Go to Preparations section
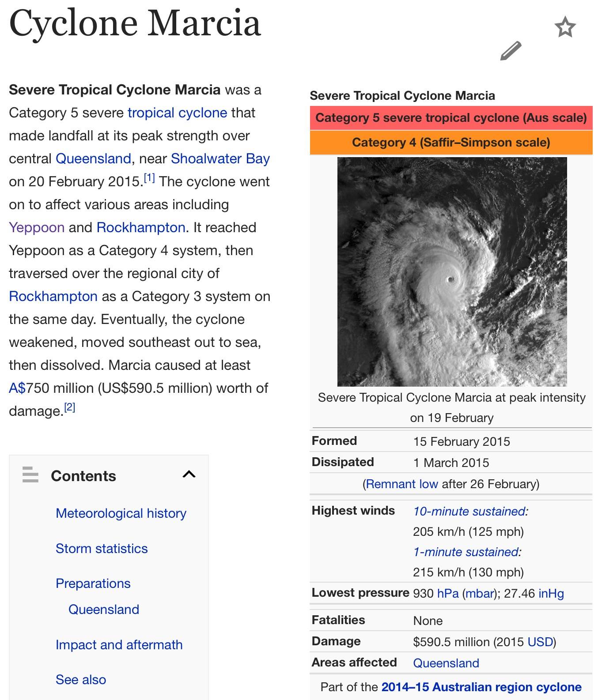 93,583
